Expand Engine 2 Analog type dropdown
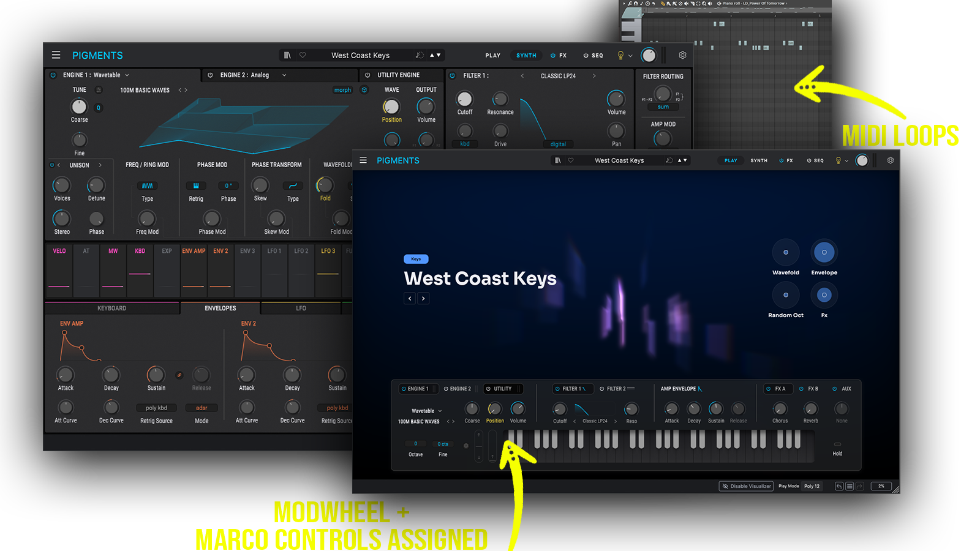 tap(284, 75)
